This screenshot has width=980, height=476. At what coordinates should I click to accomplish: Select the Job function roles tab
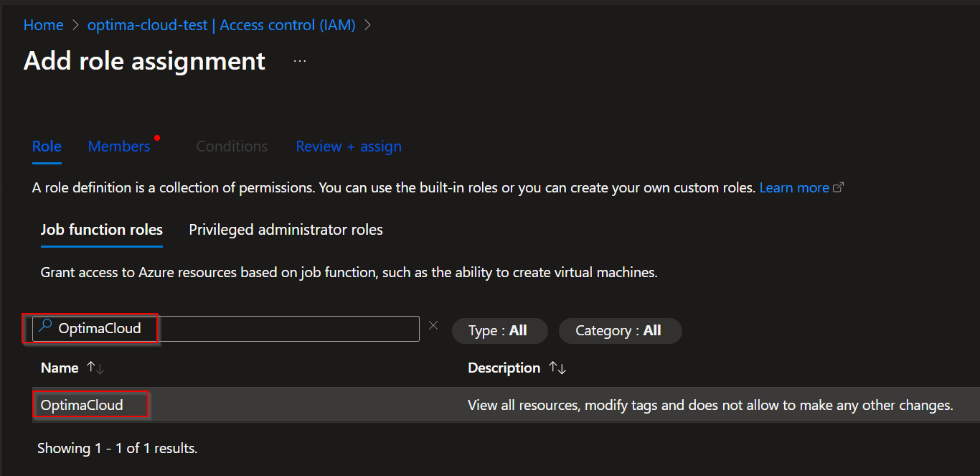click(x=102, y=230)
